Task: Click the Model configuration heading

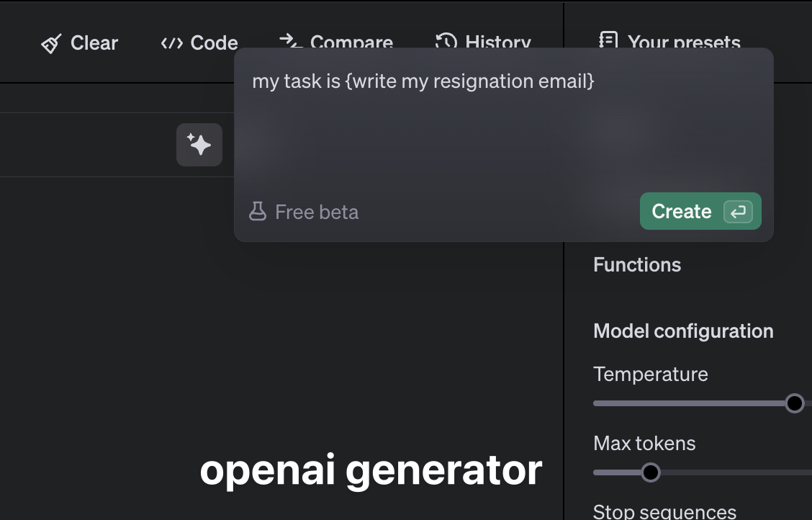Action: (683, 331)
